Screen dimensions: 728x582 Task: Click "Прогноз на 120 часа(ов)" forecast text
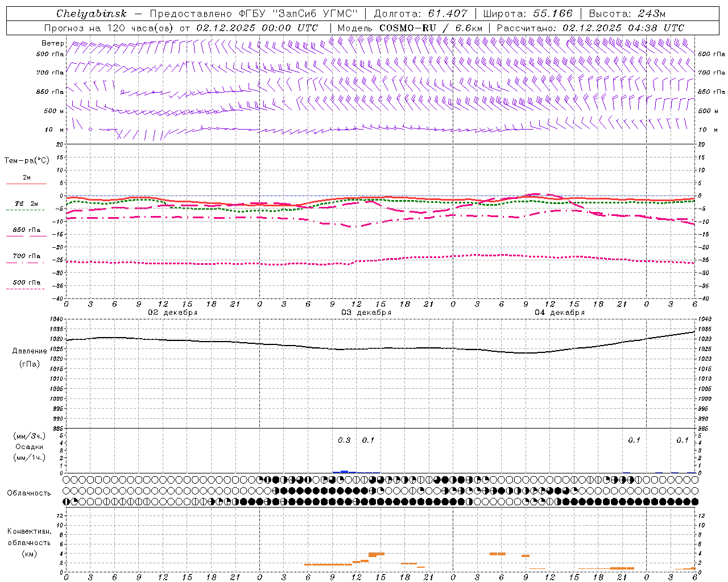tap(110, 28)
